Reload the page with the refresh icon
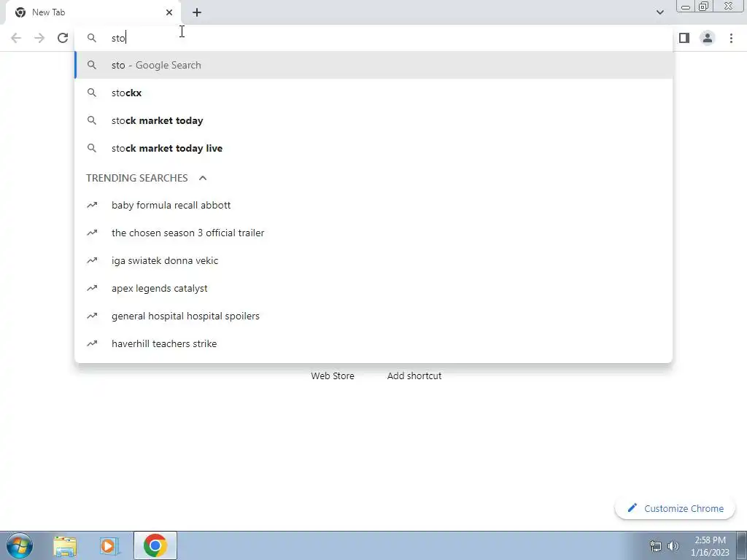Viewport: 747px width, 560px height. pyautogui.click(x=63, y=38)
